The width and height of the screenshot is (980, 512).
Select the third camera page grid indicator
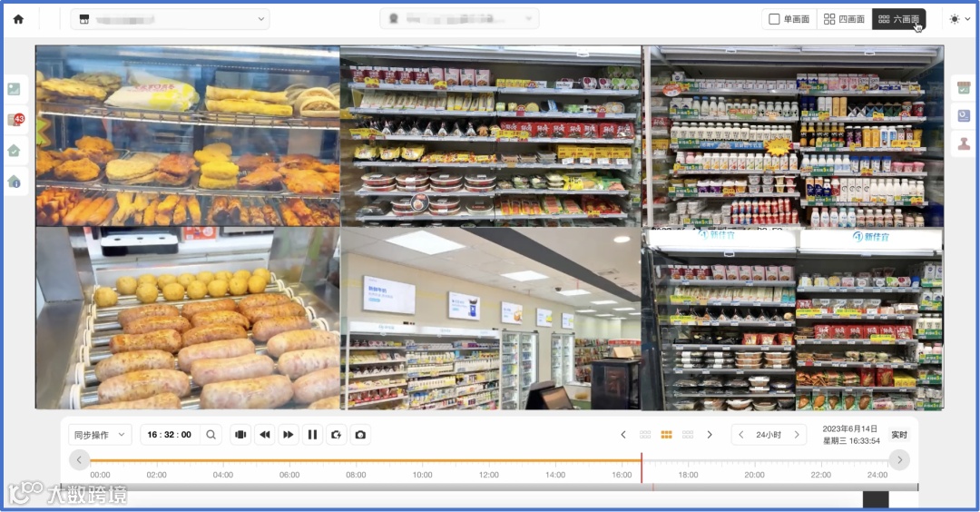pos(688,435)
